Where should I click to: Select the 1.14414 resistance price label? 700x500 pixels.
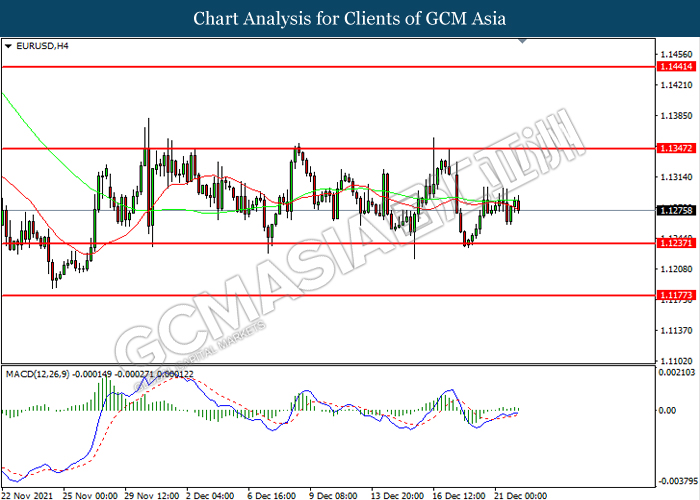click(676, 67)
